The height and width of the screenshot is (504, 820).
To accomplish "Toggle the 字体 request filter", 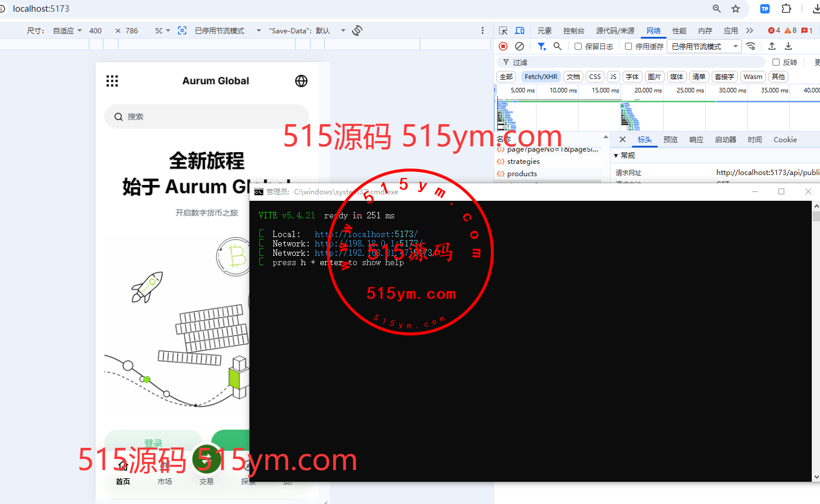I will (x=632, y=77).
